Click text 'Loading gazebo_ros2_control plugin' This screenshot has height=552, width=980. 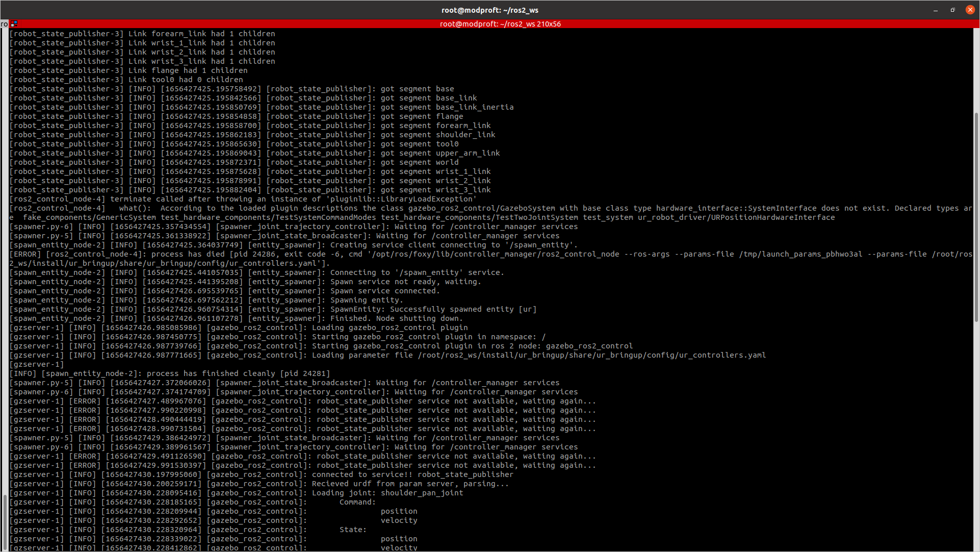[x=390, y=328]
